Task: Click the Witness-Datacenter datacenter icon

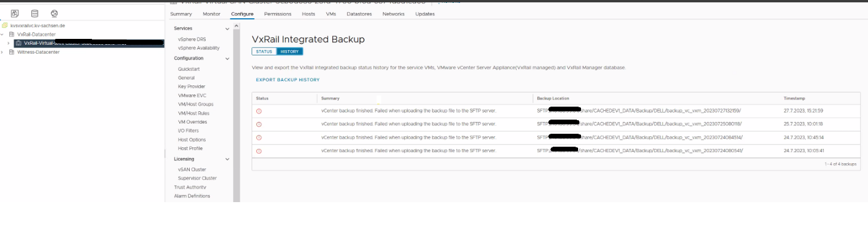Action: pyautogui.click(x=12, y=52)
